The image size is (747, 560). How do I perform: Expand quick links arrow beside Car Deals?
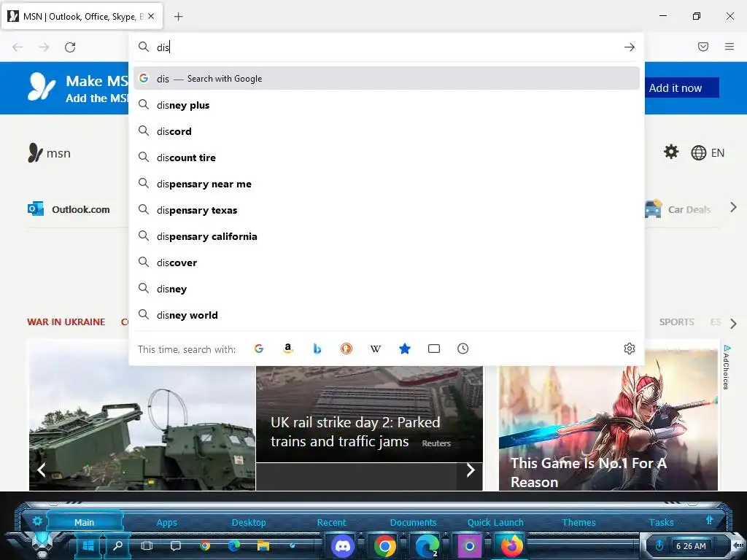pyautogui.click(x=733, y=208)
